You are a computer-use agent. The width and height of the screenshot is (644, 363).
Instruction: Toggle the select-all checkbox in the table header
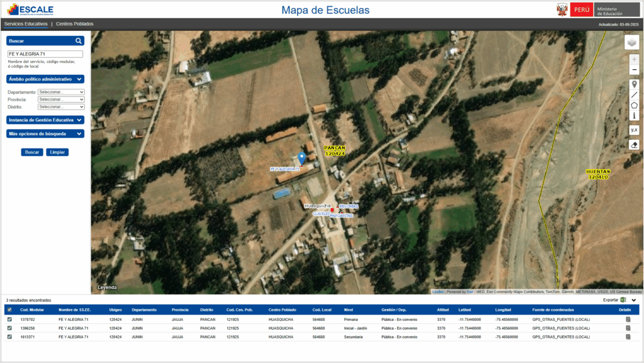9,310
